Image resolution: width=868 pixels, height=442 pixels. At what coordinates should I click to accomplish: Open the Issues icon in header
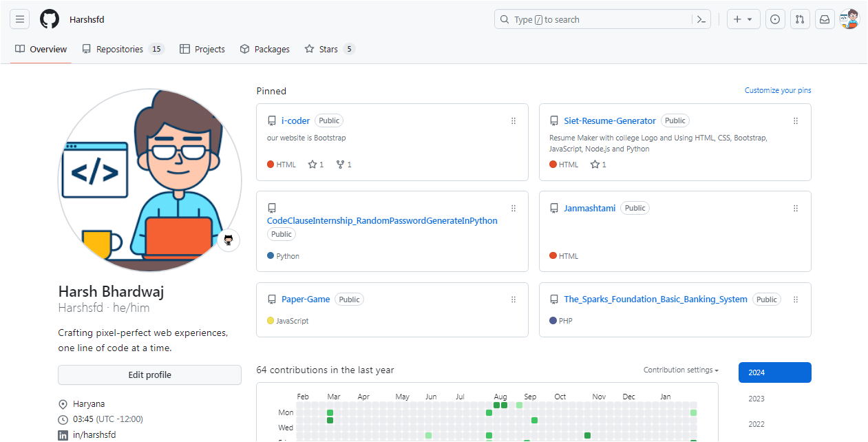775,19
